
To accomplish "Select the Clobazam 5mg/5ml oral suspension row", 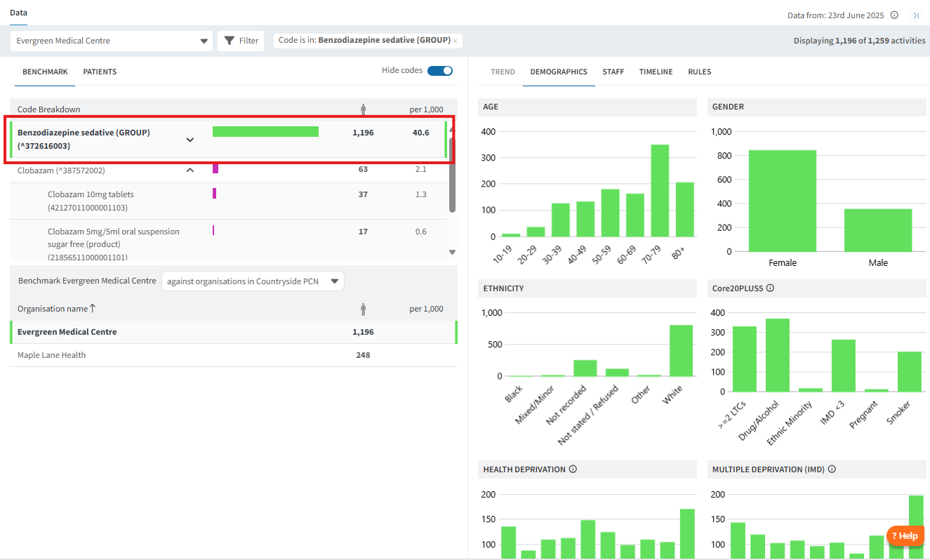I will (x=229, y=241).
